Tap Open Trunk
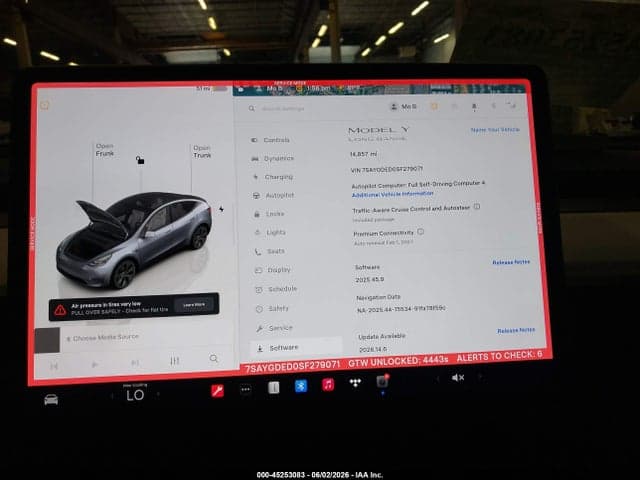 [202, 151]
